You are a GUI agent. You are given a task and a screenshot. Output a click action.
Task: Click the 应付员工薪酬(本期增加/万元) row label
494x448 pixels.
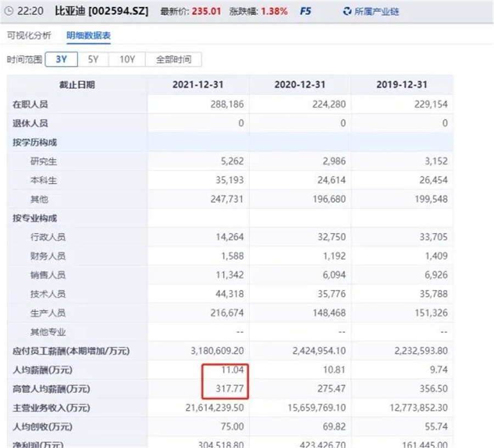(71, 351)
